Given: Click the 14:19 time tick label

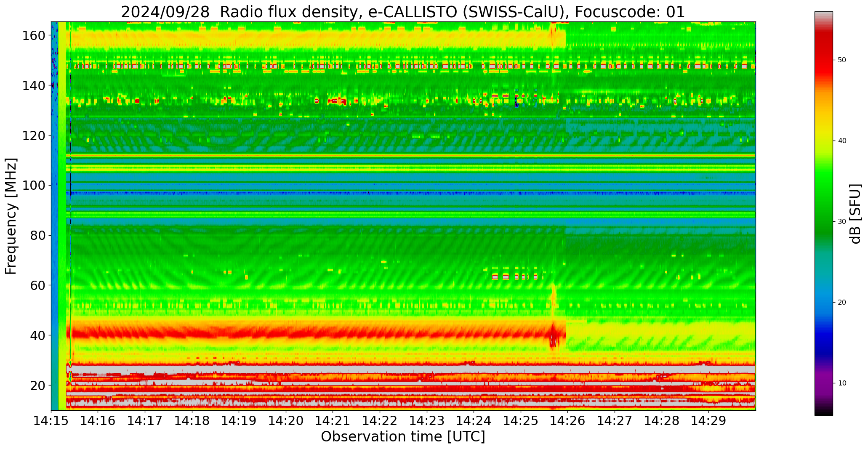Looking at the screenshot, I should click(x=239, y=420).
